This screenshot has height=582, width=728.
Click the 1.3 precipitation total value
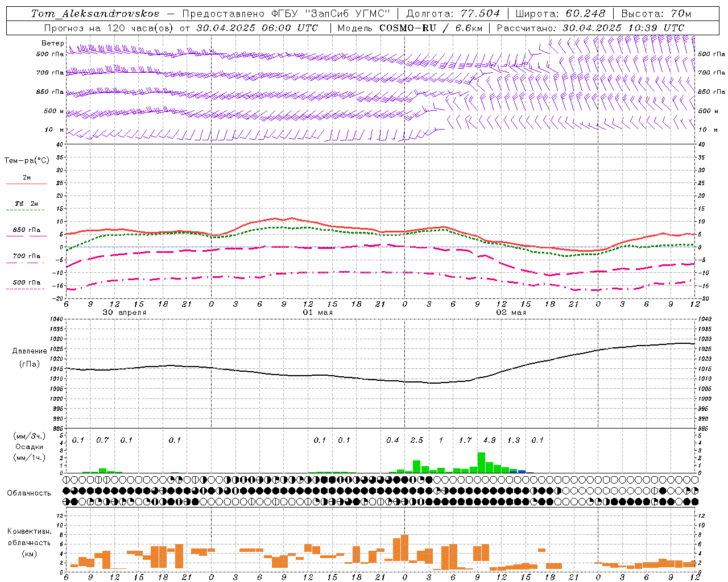click(x=514, y=440)
